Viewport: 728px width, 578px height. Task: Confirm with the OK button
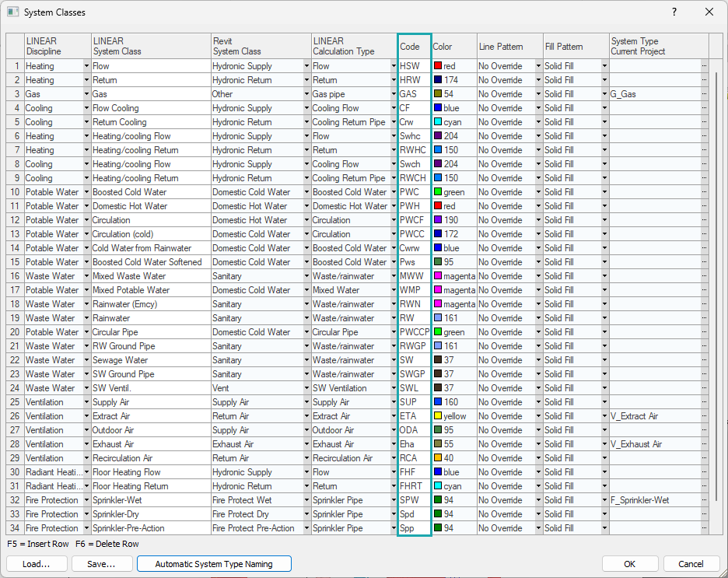(629, 564)
